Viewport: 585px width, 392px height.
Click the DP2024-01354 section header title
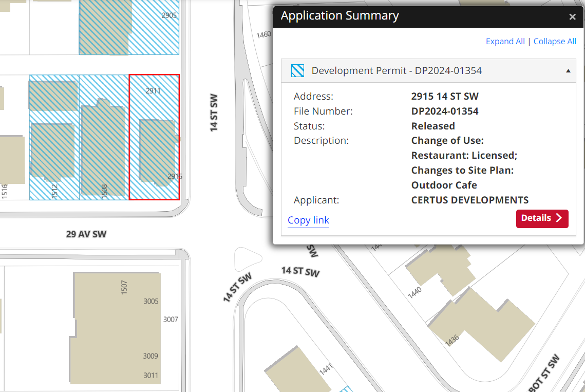[397, 71]
